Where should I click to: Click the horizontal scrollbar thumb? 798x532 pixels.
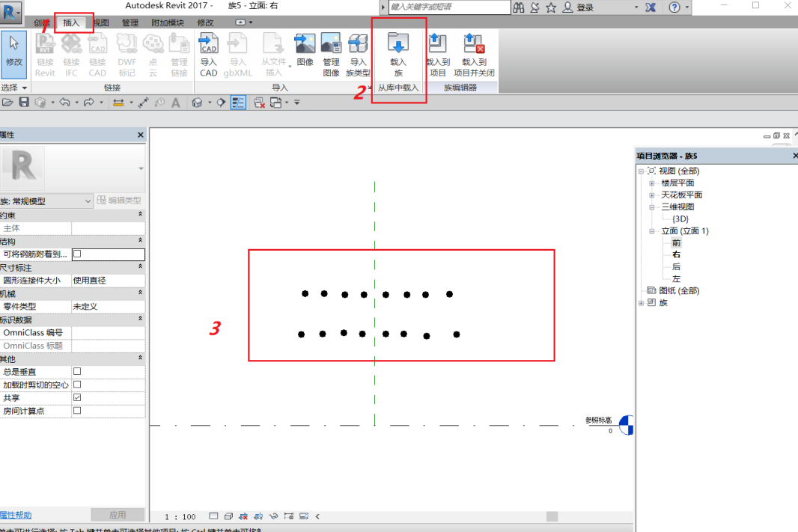coord(552,516)
